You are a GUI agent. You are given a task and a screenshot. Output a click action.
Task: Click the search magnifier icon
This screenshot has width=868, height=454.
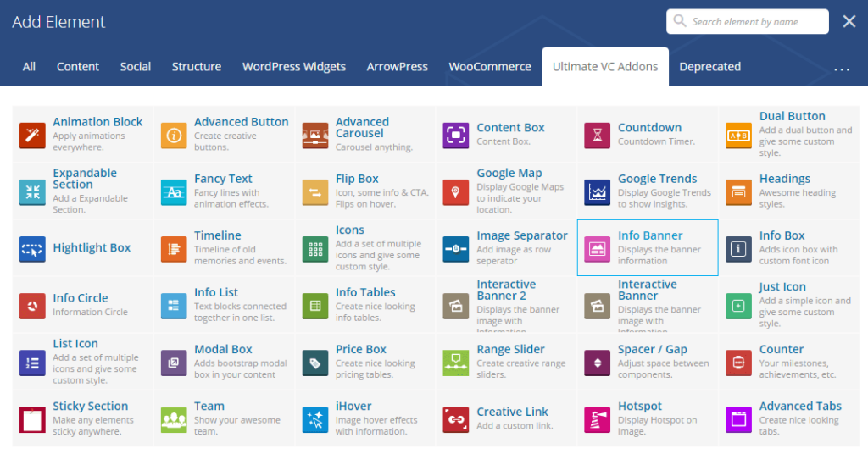(x=679, y=21)
